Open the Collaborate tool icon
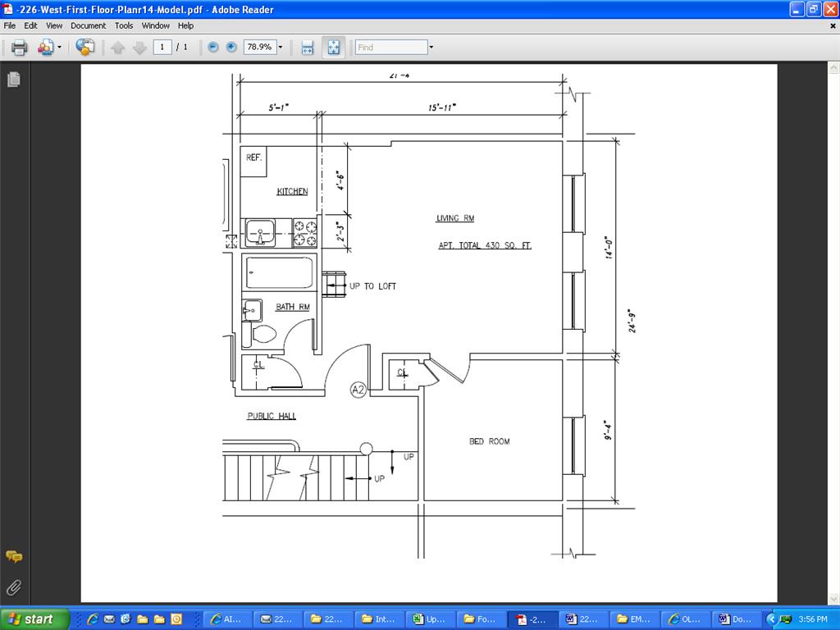This screenshot has width=840, height=630. tap(44, 48)
